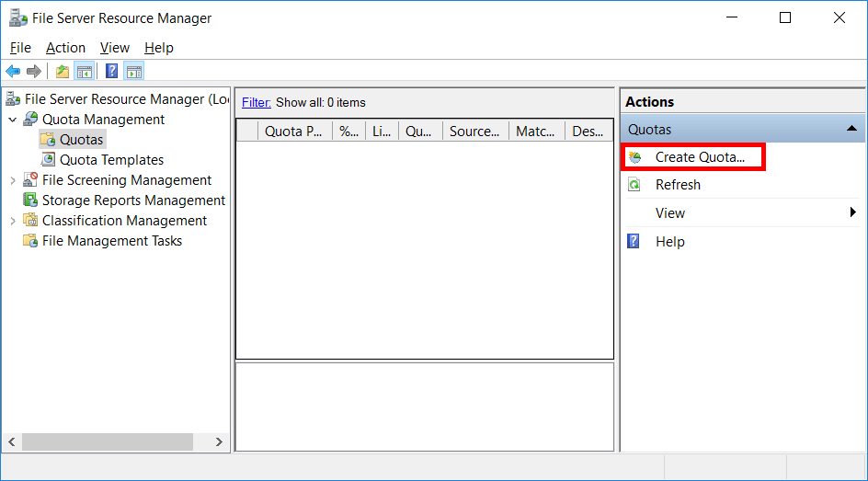Click the Up One Level folder icon
The height and width of the screenshot is (481, 868).
pyautogui.click(x=63, y=72)
